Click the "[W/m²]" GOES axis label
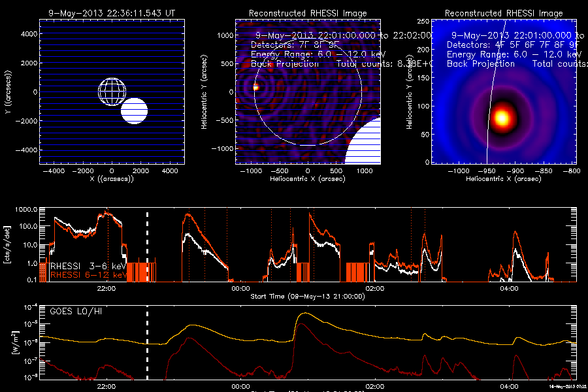Image resolution: width=588 pixels, height=392 pixels. pyautogui.click(x=15, y=343)
